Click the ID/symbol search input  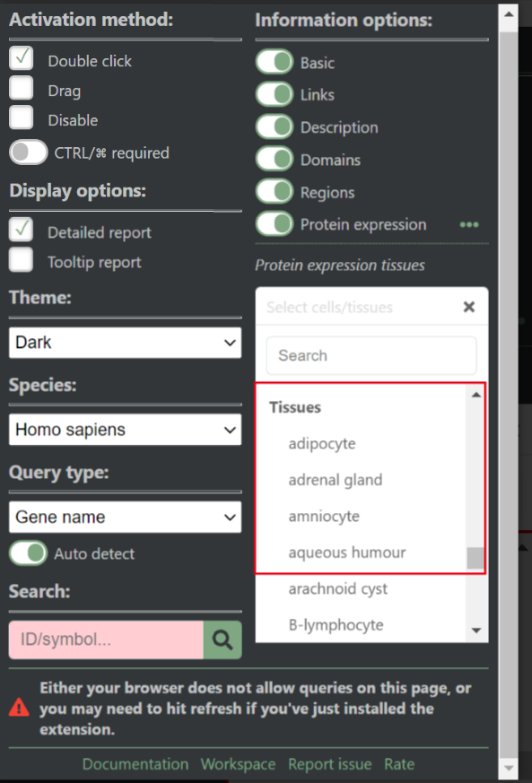point(106,639)
